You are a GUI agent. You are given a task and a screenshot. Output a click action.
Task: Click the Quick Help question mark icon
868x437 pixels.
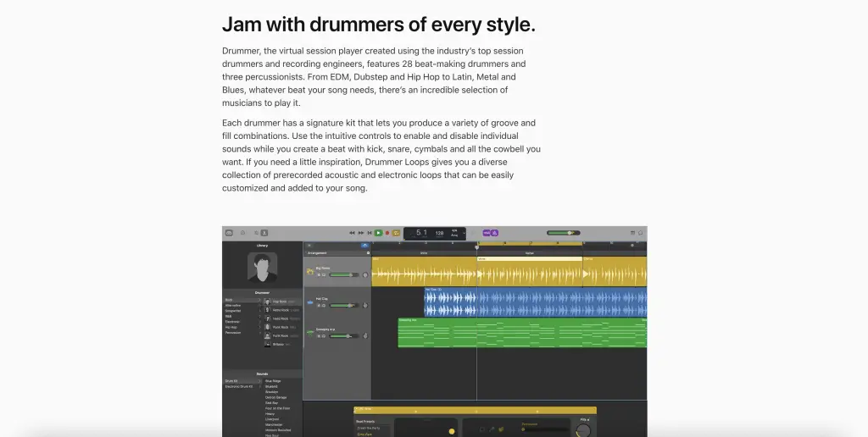point(243,233)
